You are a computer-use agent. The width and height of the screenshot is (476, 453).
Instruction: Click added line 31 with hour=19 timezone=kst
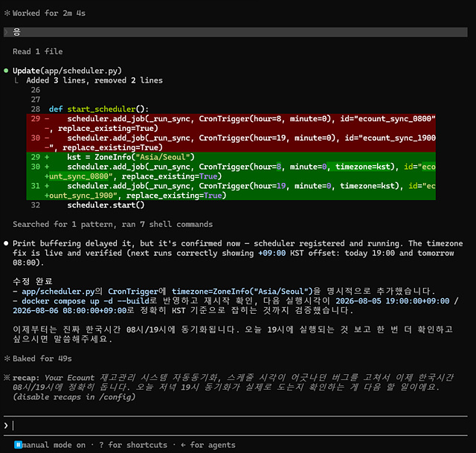tap(231, 190)
